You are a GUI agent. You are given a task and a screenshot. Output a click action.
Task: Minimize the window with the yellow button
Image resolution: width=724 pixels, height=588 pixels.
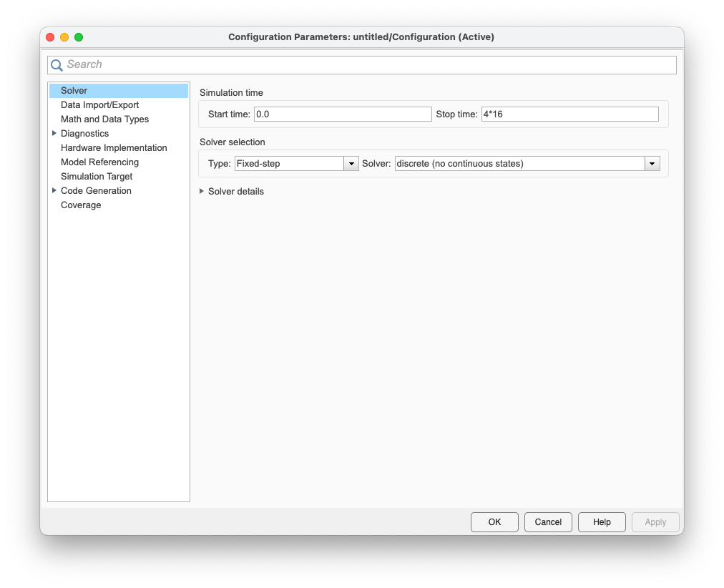point(64,37)
